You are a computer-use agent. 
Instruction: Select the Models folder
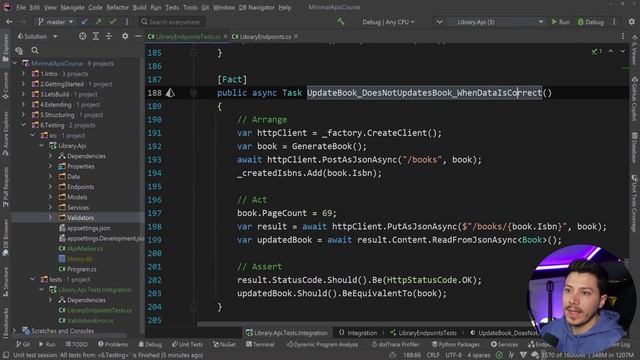[77, 197]
